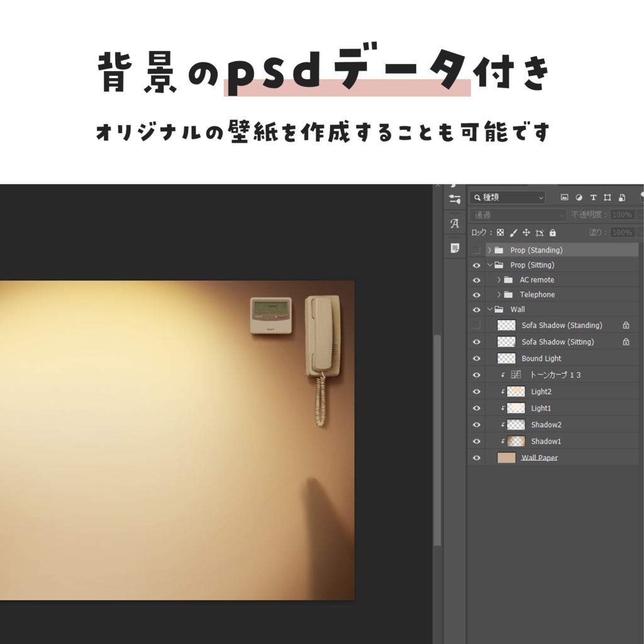
Task: Open the notes panel icon
Action: click(x=455, y=248)
